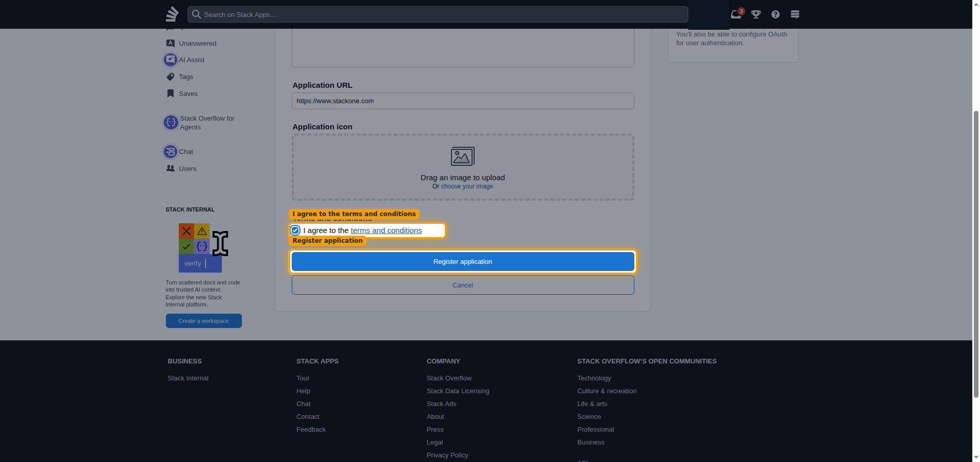The height and width of the screenshot is (462, 980).
Task: Open AI Assist from sidebar
Action: tap(192, 60)
